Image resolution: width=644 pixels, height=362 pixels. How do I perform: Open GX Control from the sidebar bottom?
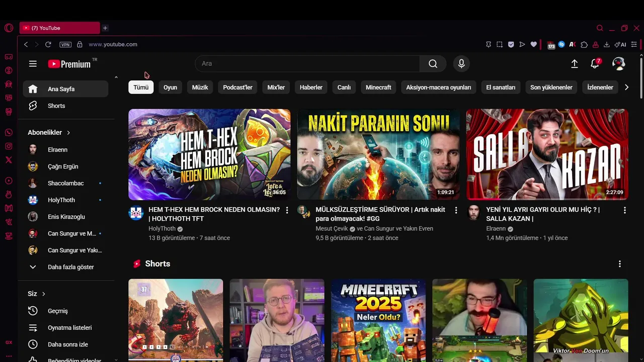pos(9,342)
